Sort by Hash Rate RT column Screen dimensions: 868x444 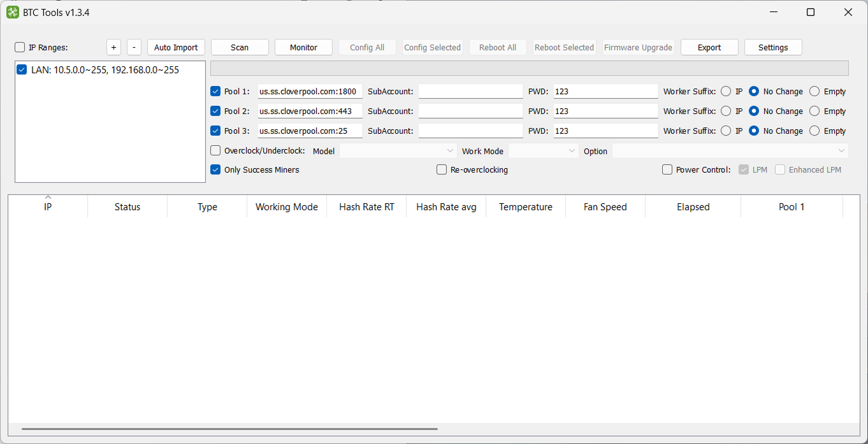(x=366, y=206)
